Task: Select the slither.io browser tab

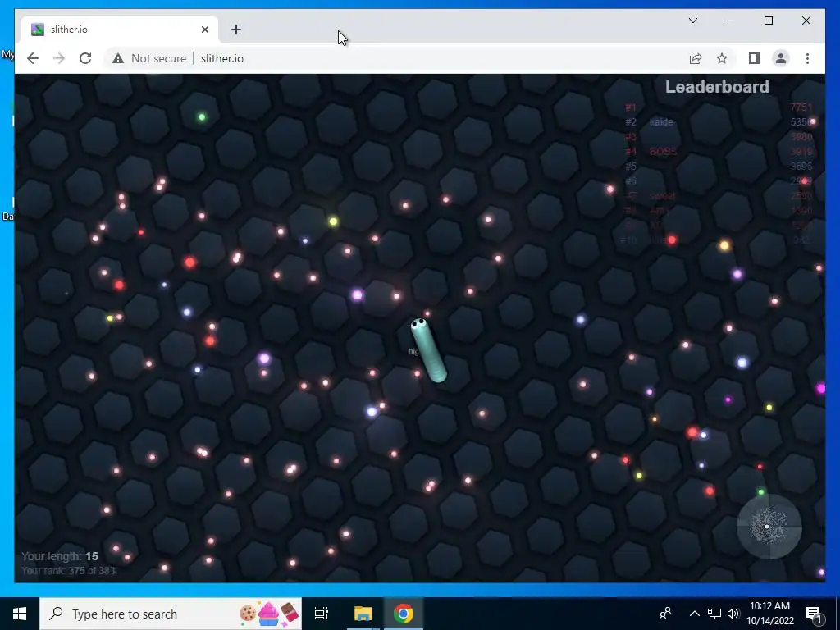Action: point(120,30)
